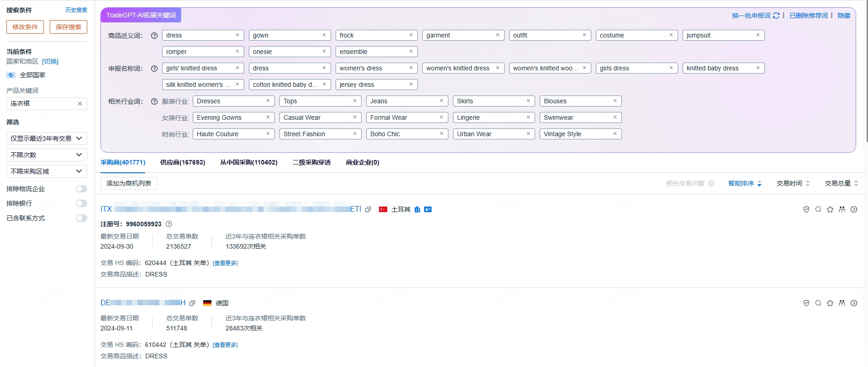Click the 添加为商机列表 button

tap(129, 183)
